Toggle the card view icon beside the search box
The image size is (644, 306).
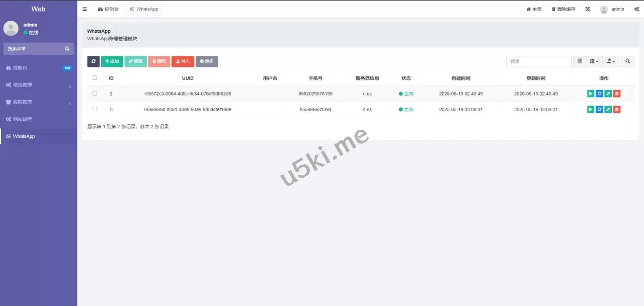(580, 61)
